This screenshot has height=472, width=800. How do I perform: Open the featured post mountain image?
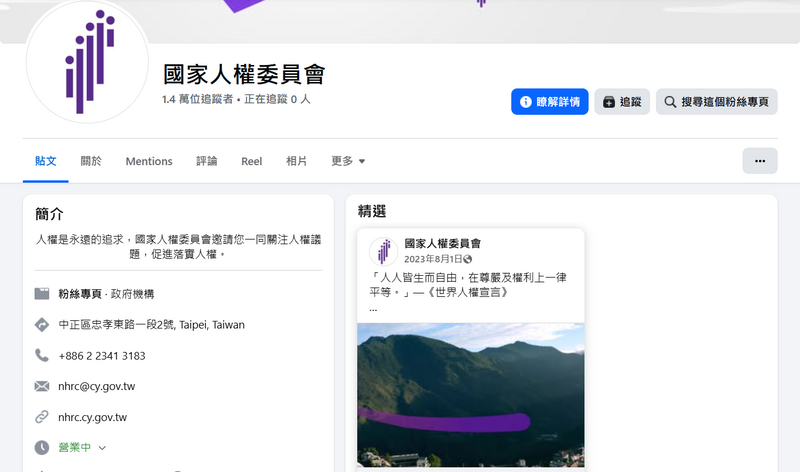[471, 394]
